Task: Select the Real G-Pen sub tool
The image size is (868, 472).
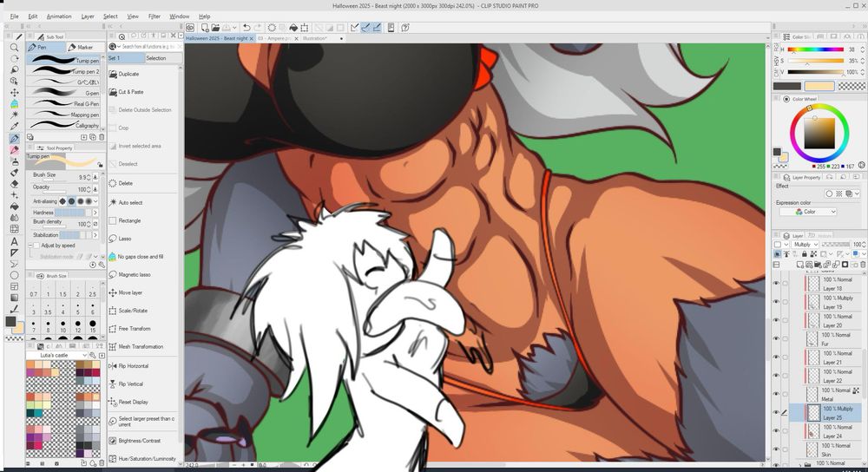Action: 65,103
